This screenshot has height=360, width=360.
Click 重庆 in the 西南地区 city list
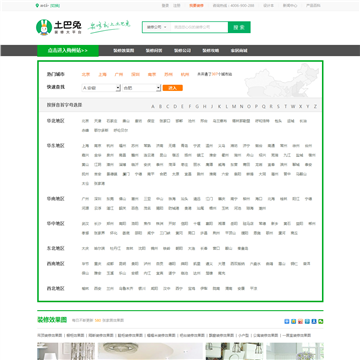pyautogui.click(x=98, y=264)
